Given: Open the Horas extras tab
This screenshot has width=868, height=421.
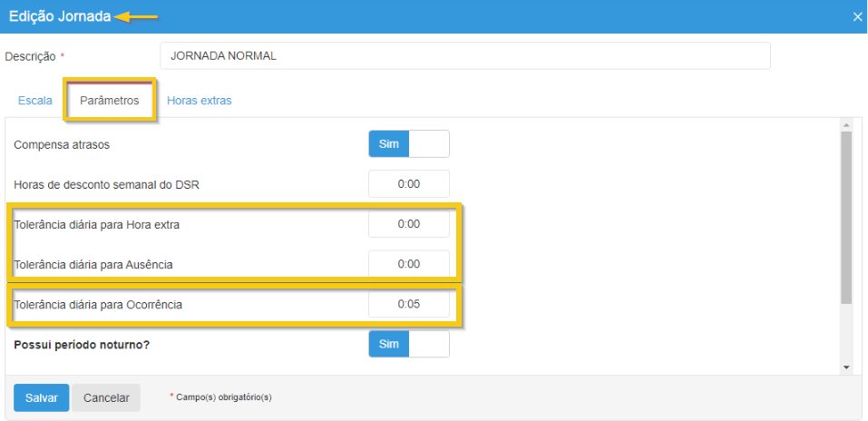Looking at the screenshot, I should pos(199,101).
